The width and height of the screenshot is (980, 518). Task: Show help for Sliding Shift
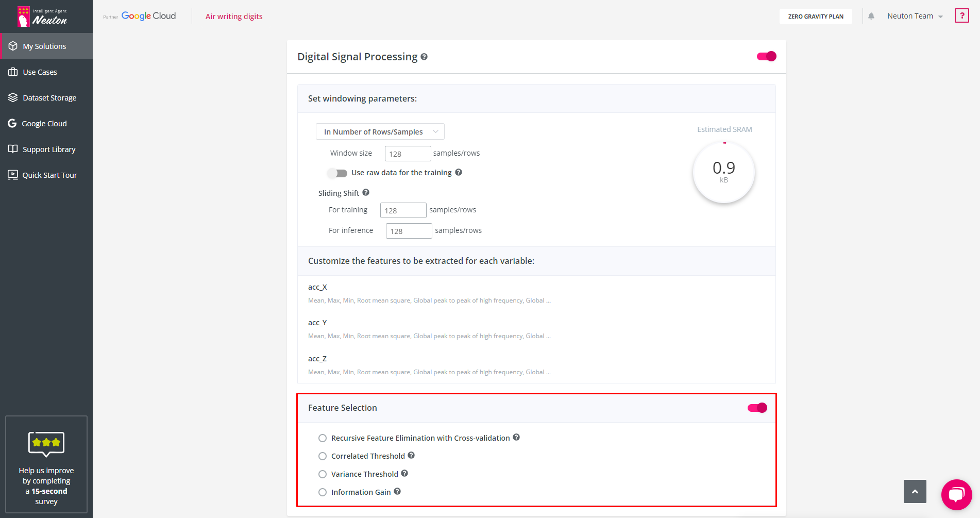click(366, 192)
